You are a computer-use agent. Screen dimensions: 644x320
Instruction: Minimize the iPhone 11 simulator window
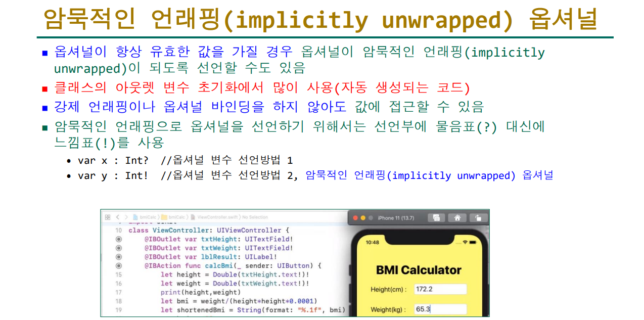362,218
